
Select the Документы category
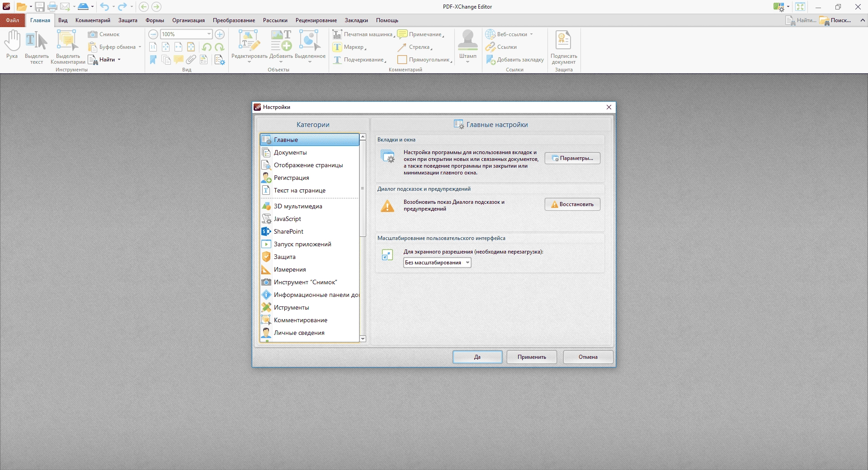[x=310, y=152]
